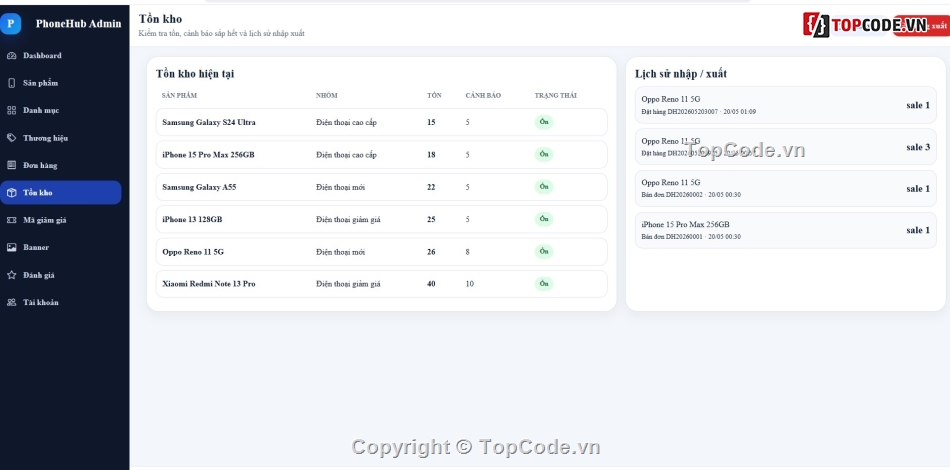Click sale 3 in the history list
This screenshot has height=470, width=950.
[918, 147]
